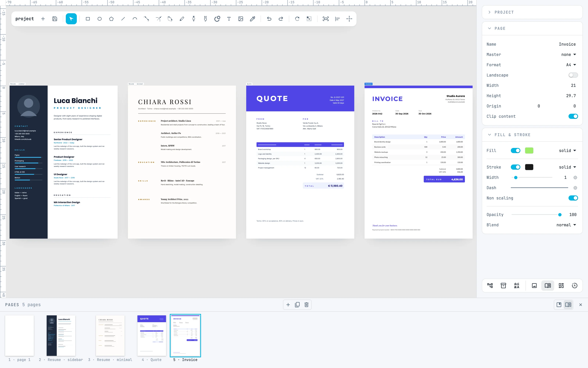Click the page Name field Invoice

567,44
